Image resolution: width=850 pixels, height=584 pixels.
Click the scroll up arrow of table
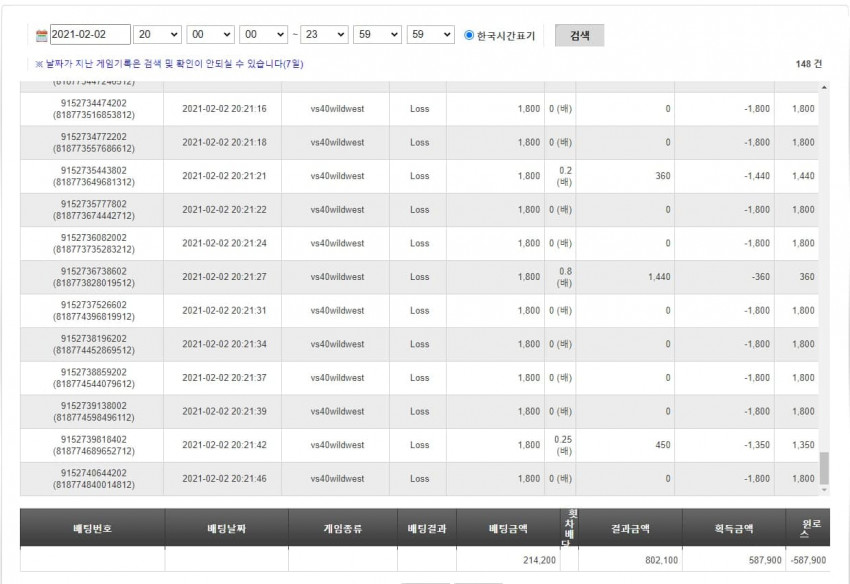pos(824,87)
